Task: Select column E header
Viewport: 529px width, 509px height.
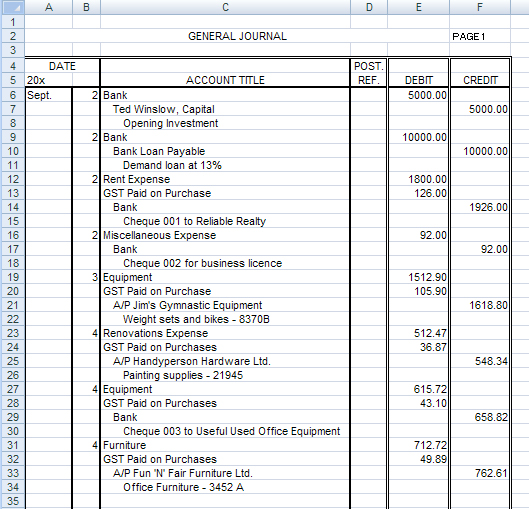Action: click(x=419, y=7)
